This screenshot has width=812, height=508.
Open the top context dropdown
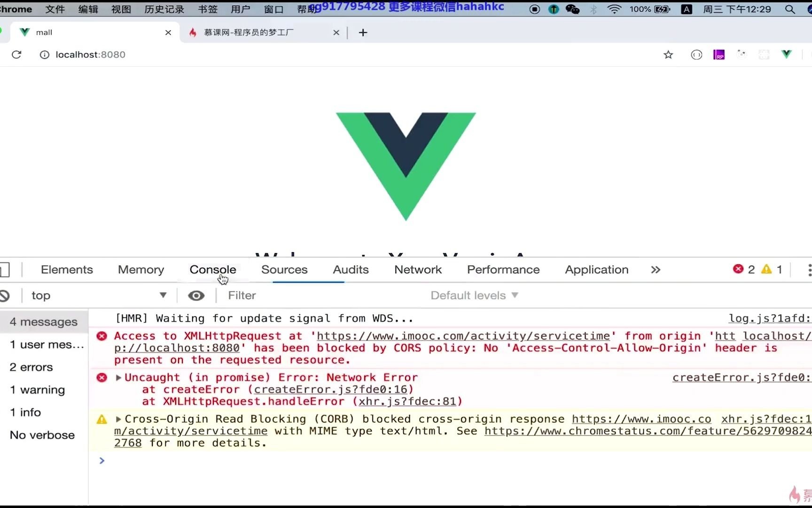pyautogui.click(x=99, y=295)
